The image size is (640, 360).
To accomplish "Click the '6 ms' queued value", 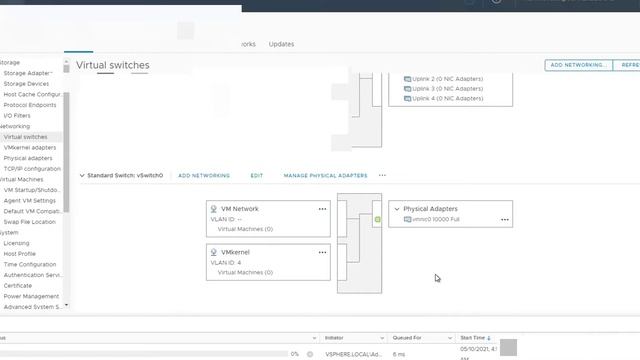I will [399, 354].
